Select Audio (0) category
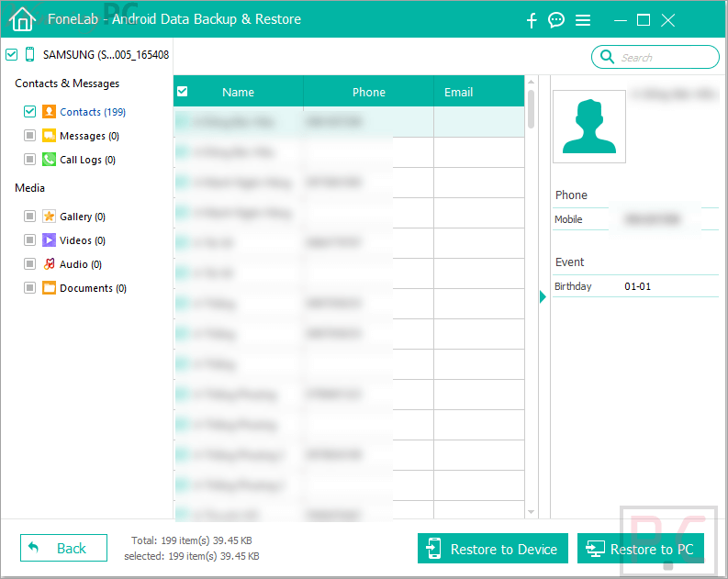The width and height of the screenshot is (728, 579). 81,264
